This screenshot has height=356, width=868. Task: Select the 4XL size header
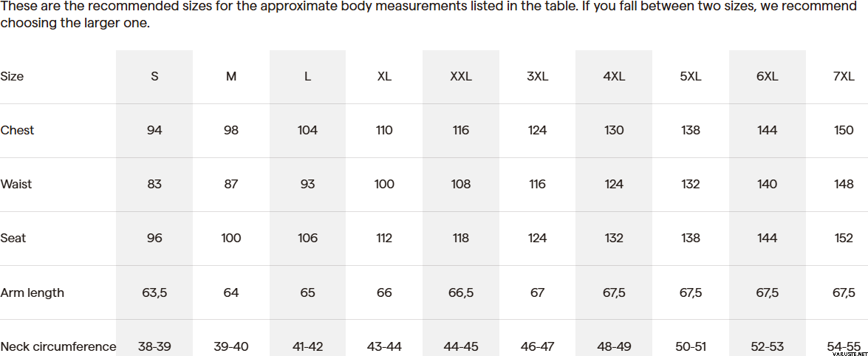tap(614, 76)
